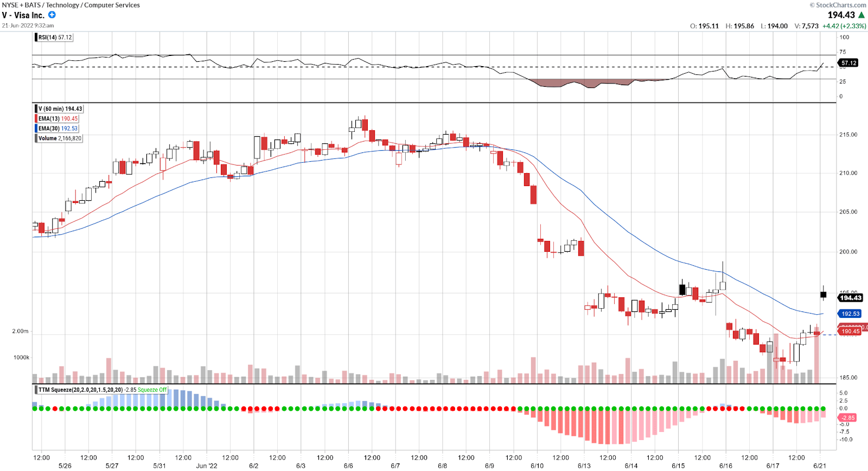Click the 6/21 date axis label
This screenshot has height=471, width=868.
(x=820, y=466)
